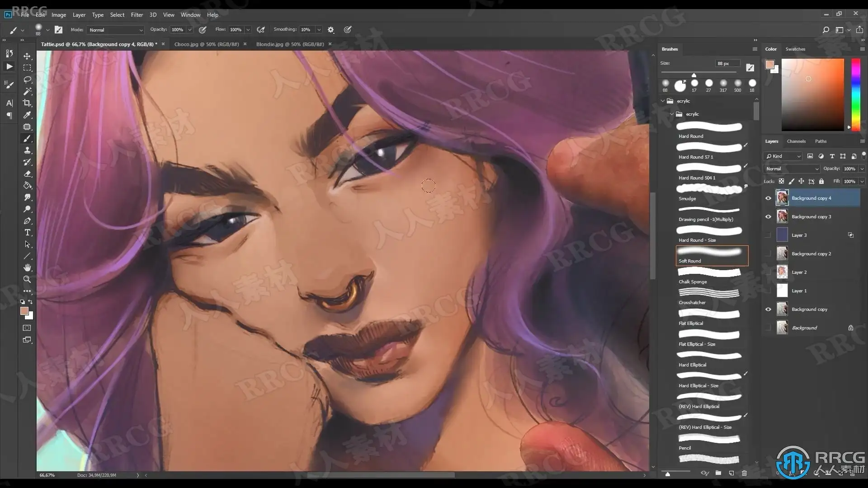Select the Clone Stamp tool
The image size is (868, 488).
point(27,150)
